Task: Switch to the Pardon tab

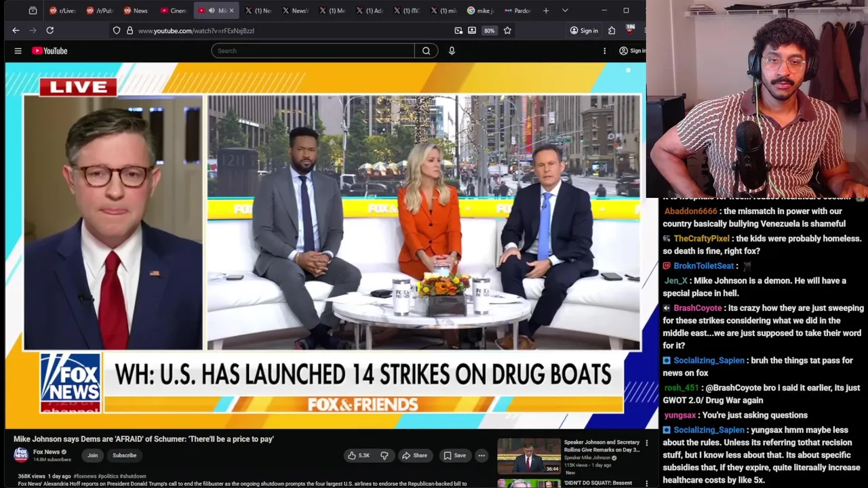Action: click(x=518, y=11)
